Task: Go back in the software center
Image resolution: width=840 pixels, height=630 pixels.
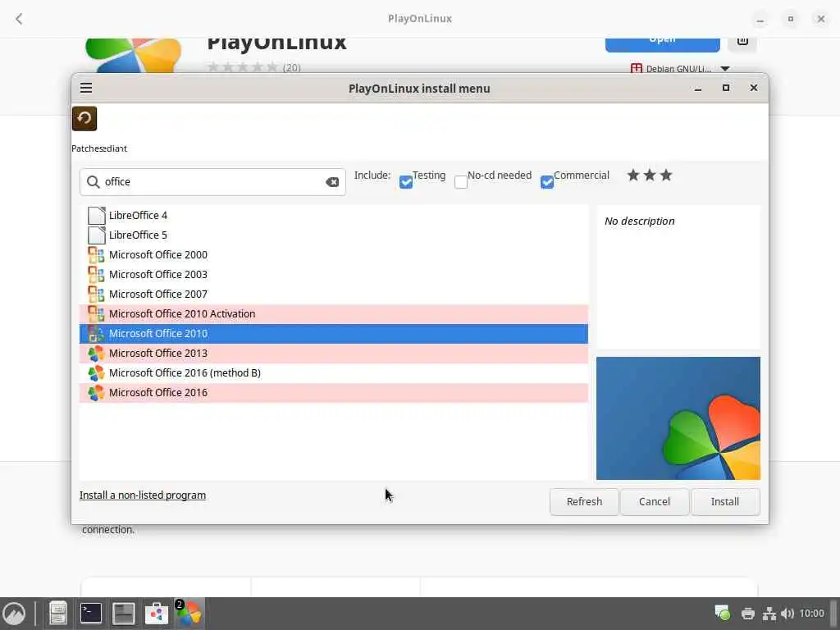Action: point(20,19)
